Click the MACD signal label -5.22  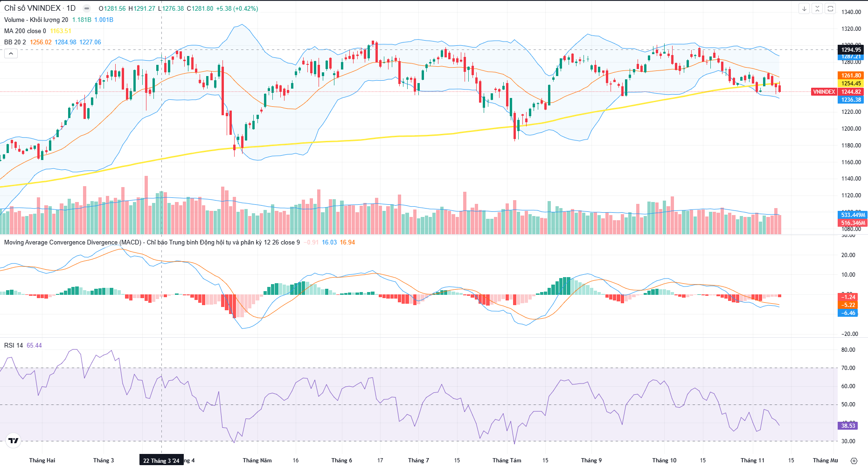[848, 305]
